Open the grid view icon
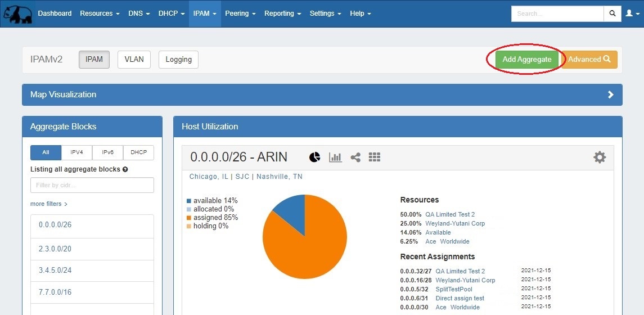 pyautogui.click(x=375, y=157)
